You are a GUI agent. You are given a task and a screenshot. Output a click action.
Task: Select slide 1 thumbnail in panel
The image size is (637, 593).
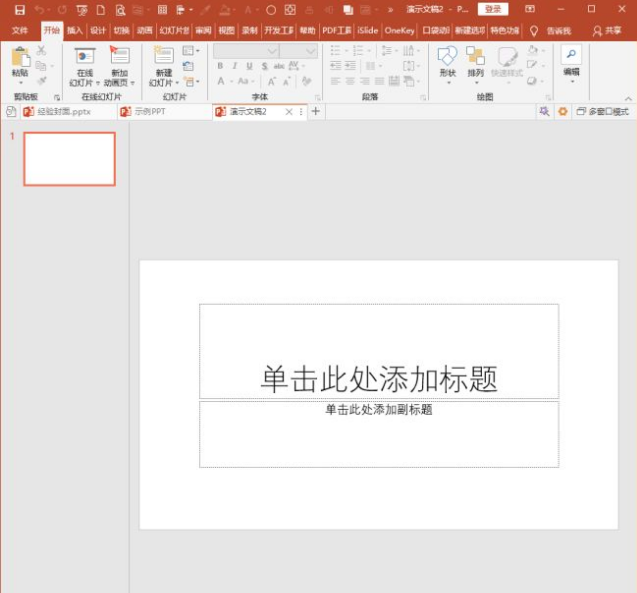click(x=69, y=159)
